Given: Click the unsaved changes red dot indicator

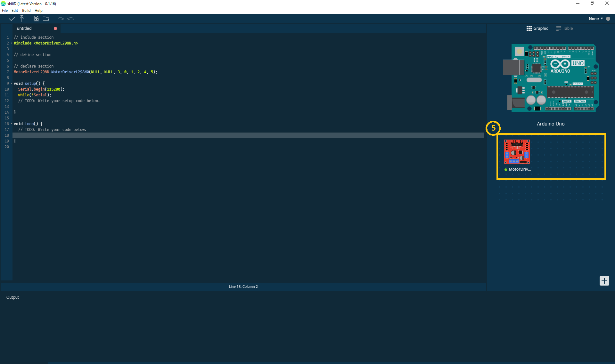Looking at the screenshot, I should [x=55, y=28].
